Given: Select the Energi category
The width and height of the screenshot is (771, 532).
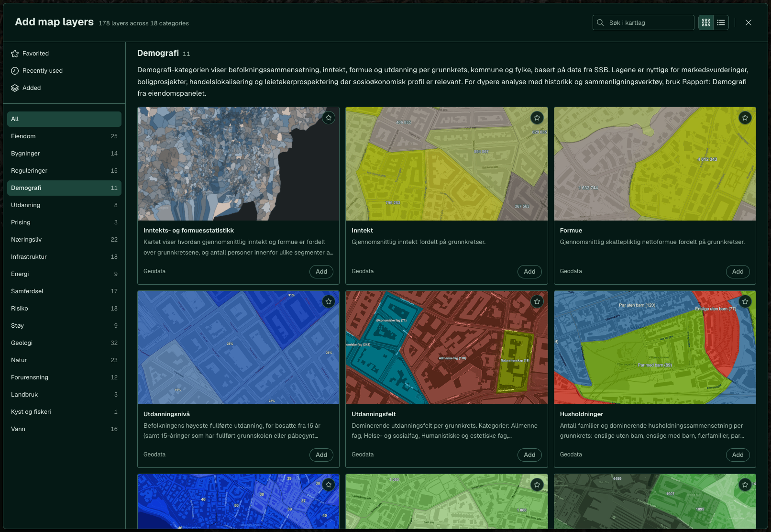Looking at the screenshot, I should [x=64, y=274].
